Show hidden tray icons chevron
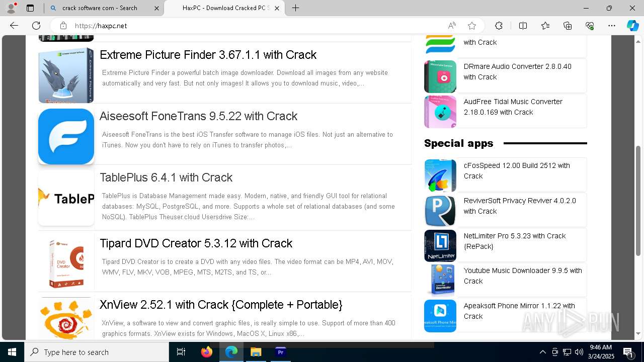Screen dimensions: 644x362 (x=542, y=352)
